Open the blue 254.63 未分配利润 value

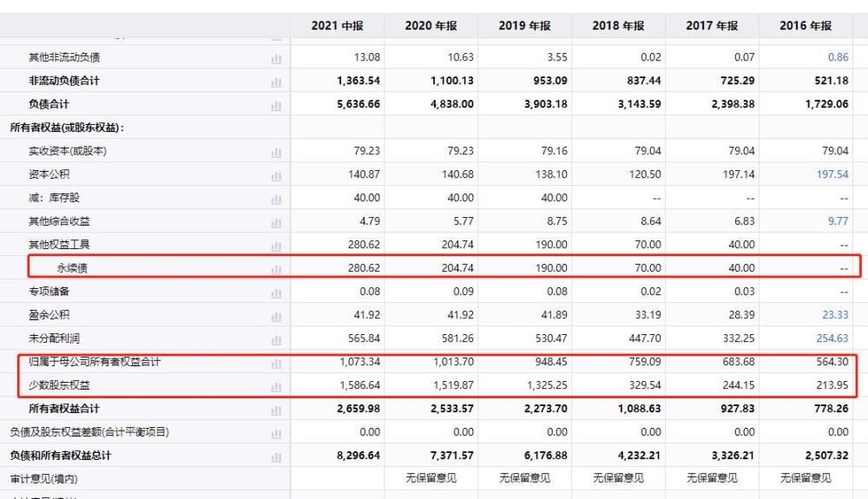click(832, 338)
